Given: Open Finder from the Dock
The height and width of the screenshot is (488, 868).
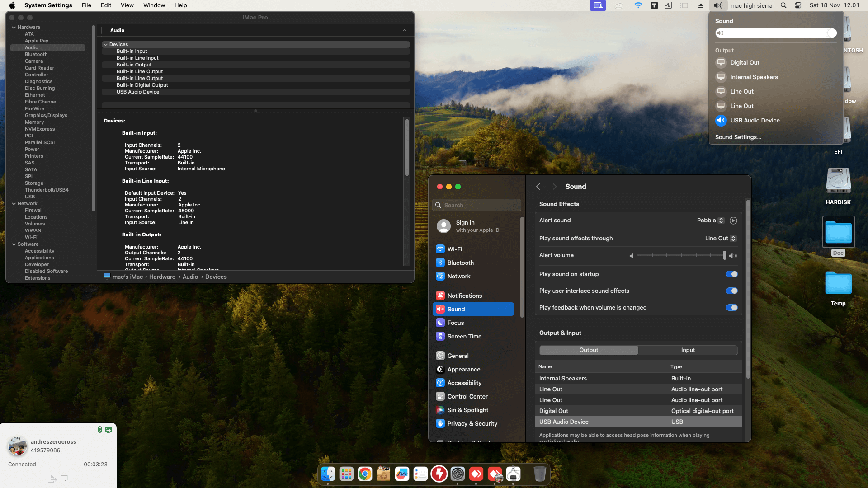Looking at the screenshot, I should tap(328, 474).
